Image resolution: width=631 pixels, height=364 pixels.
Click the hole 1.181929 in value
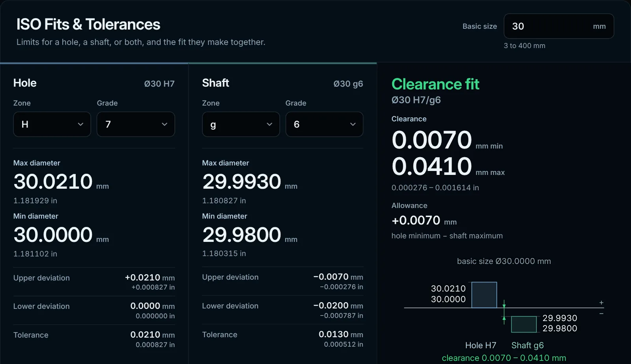[35, 201]
